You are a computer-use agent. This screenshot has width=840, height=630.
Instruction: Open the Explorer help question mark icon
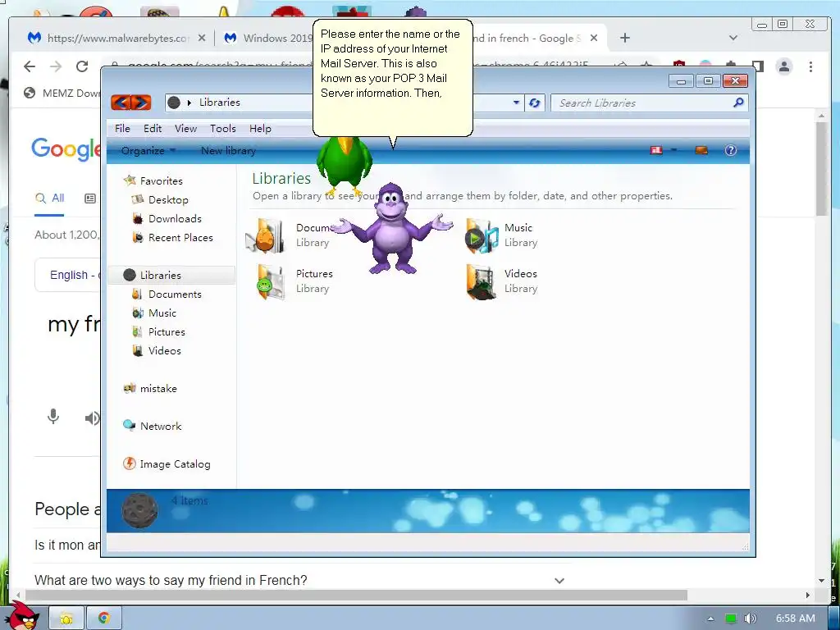[x=730, y=151]
